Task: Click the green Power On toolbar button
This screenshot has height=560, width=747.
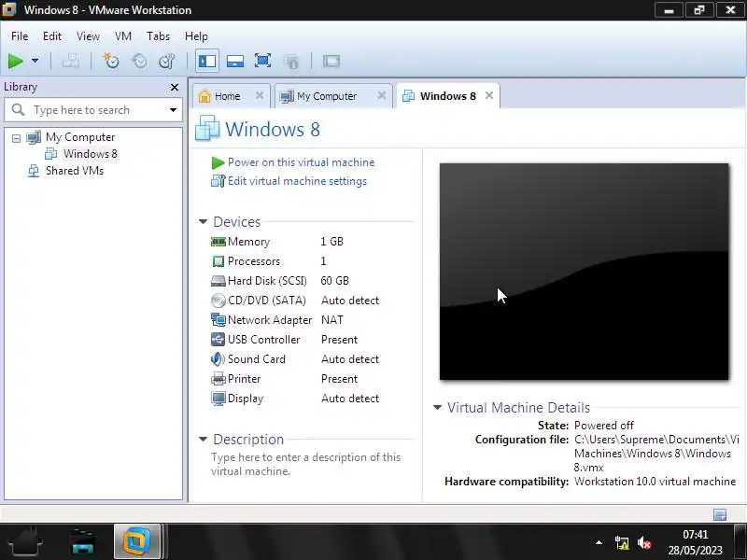Action: tap(16, 61)
